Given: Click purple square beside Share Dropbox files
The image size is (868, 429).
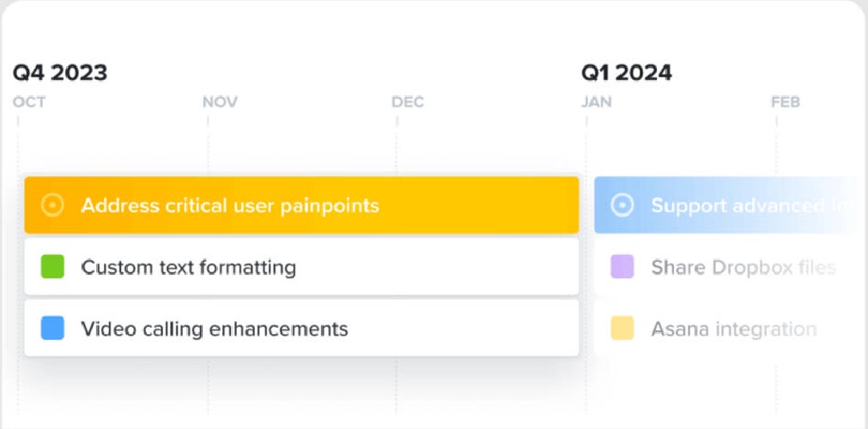Looking at the screenshot, I should [x=622, y=267].
